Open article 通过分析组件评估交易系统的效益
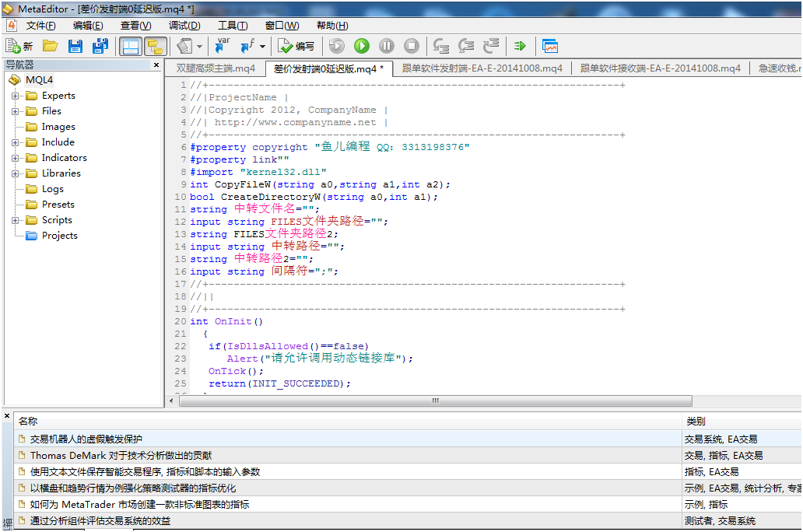 (100, 521)
